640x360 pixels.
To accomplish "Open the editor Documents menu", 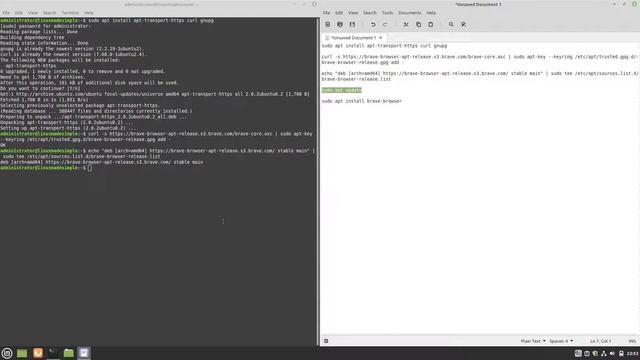I will 409,13.
